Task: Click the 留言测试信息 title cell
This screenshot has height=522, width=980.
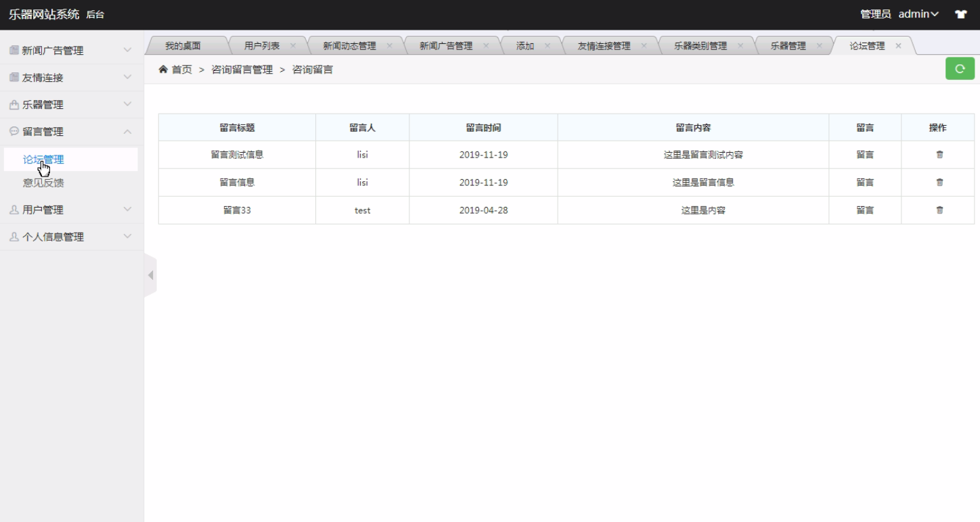Action: (x=237, y=155)
